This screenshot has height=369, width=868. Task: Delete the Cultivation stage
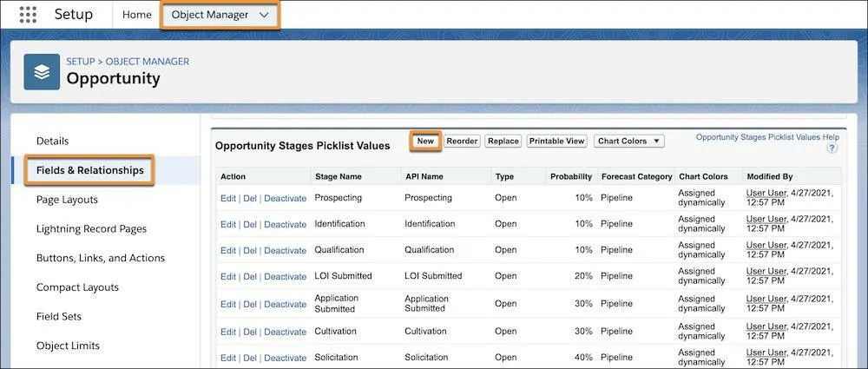tap(250, 332)
